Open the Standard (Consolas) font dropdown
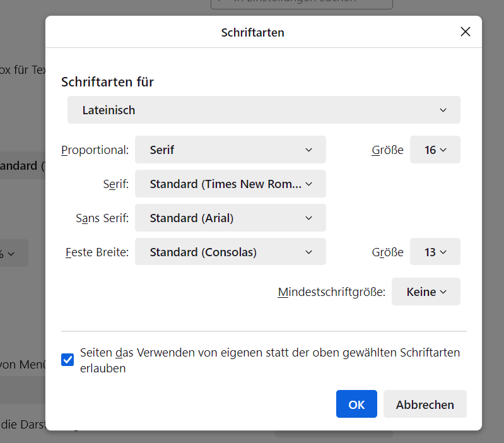This screenshot has width=504, height=443. (x=230, y=252)
